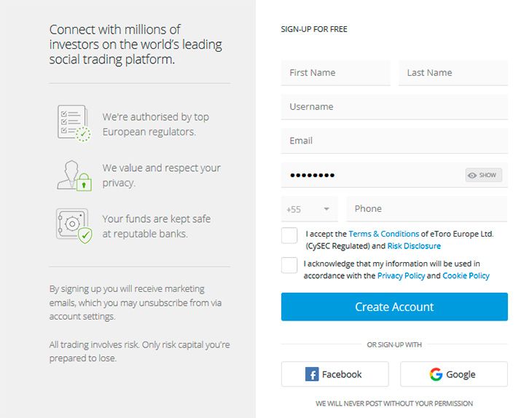Open the Risk Disclosure link
This screenshot has height=418, width=532.
[414, 246]
